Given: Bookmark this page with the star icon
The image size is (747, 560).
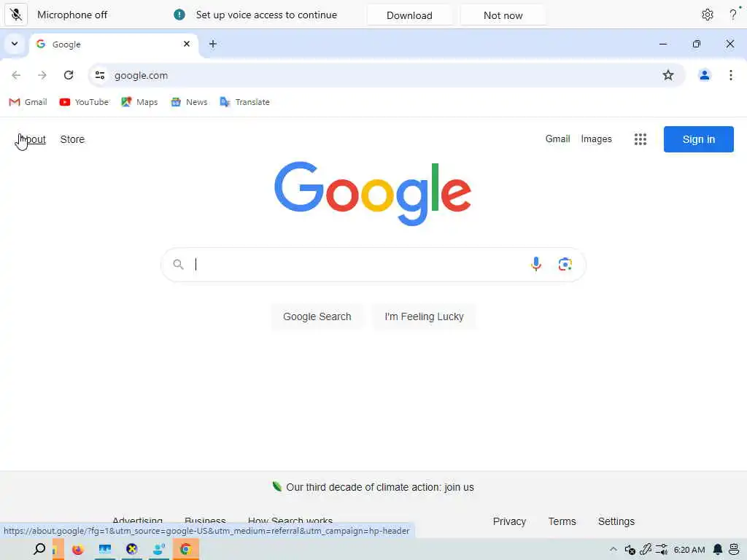Looking at the screenshot, I should [668, 75].
